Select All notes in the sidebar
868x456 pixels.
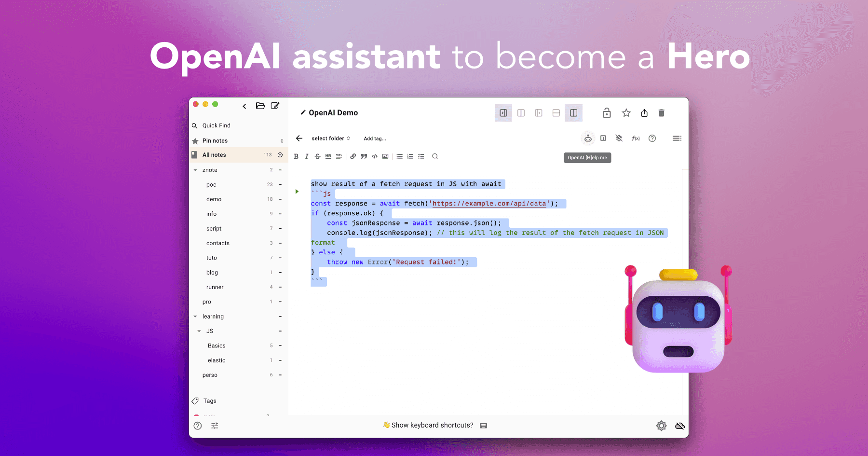pos(215,154)
